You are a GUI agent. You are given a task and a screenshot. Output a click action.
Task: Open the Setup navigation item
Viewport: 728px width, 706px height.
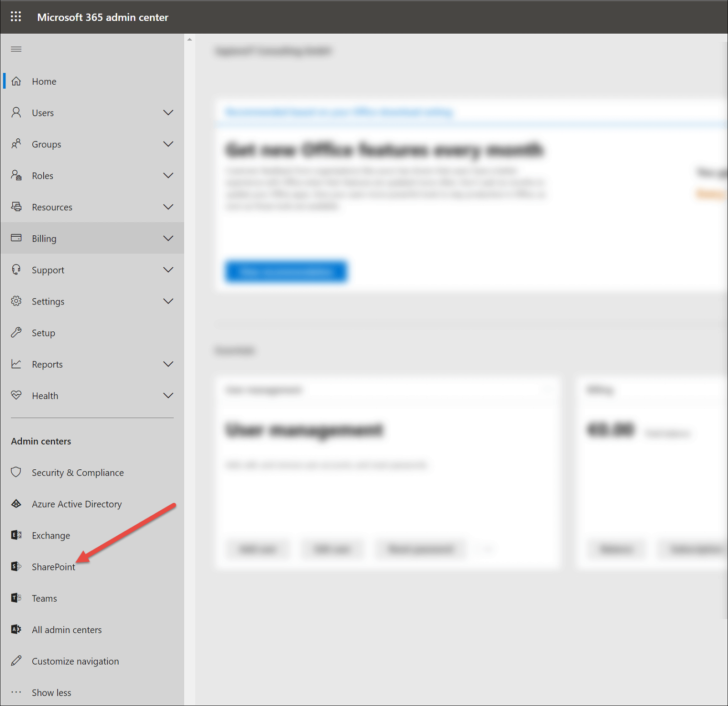(x=43, y=333)
